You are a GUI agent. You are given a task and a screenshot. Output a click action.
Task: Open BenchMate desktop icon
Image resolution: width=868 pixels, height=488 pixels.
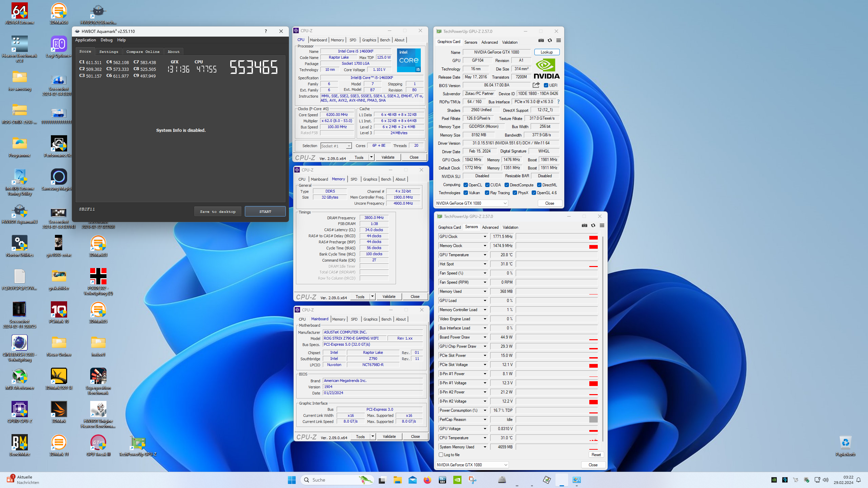pos(20,445)
